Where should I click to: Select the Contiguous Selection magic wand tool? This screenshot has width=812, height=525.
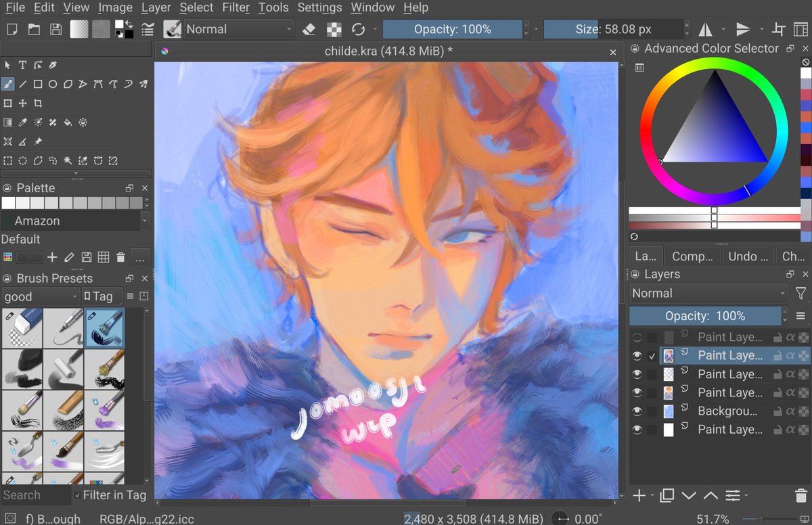pos(68,160)
